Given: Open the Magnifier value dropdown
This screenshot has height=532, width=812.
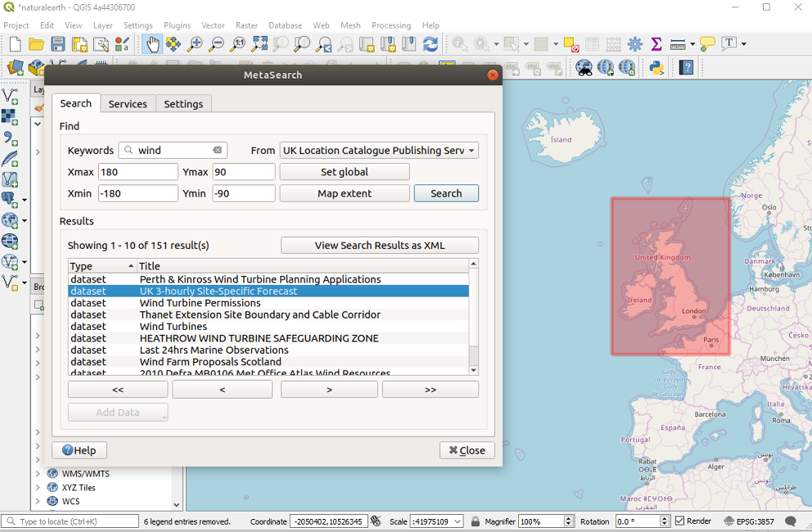Looking at the screenshot, I should click(x=566, y=521).
